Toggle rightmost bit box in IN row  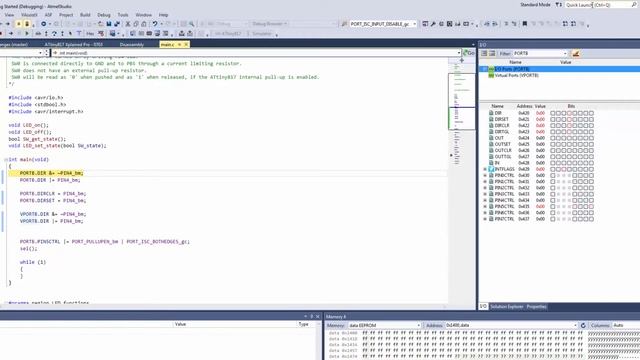pos(591,163)
